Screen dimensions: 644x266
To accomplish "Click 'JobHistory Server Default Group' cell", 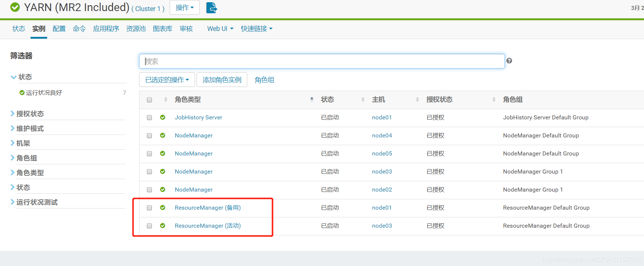I will point(546,117).
